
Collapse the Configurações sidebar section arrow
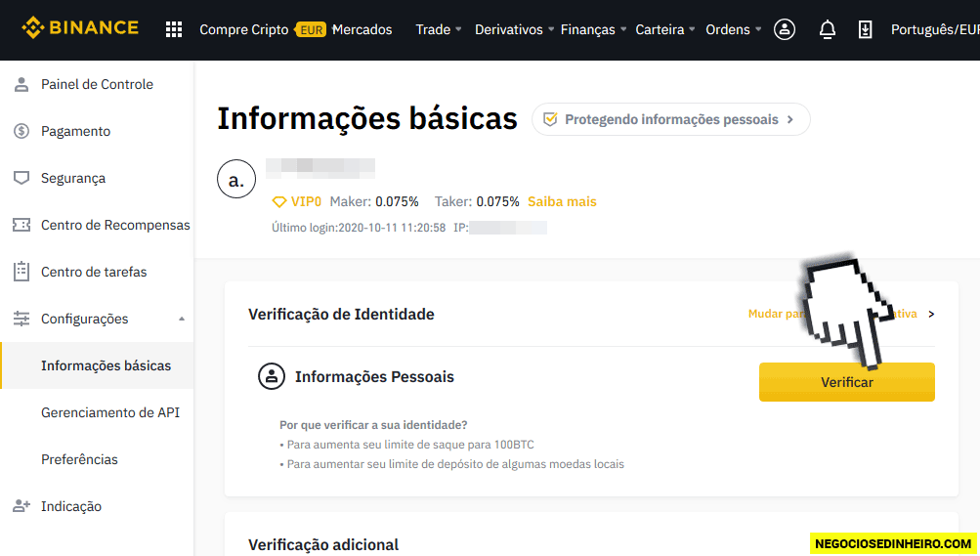(182, 319)
